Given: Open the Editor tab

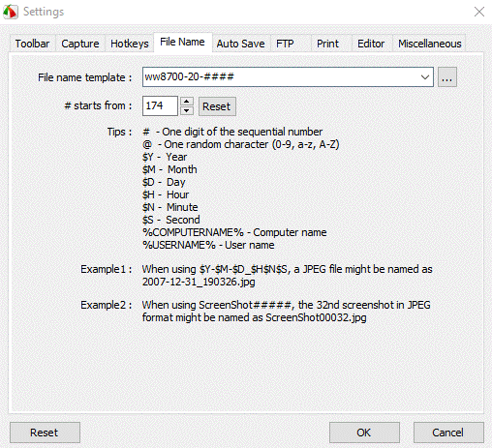Looking at the screenshot, I should tap(371, 44).
